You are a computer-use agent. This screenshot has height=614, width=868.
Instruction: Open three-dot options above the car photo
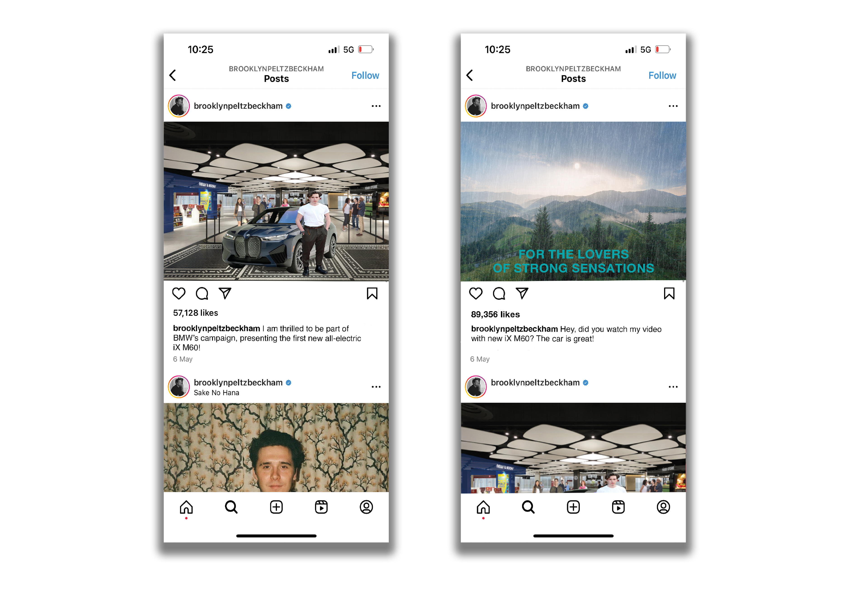(376, 106)
